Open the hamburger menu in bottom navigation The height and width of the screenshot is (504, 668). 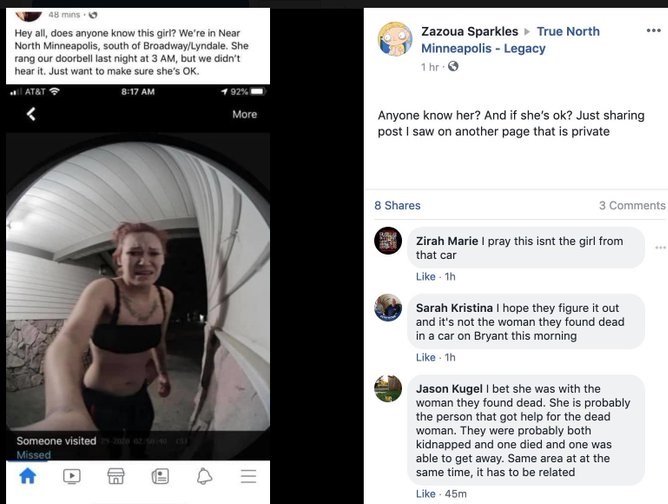[248, 476]
